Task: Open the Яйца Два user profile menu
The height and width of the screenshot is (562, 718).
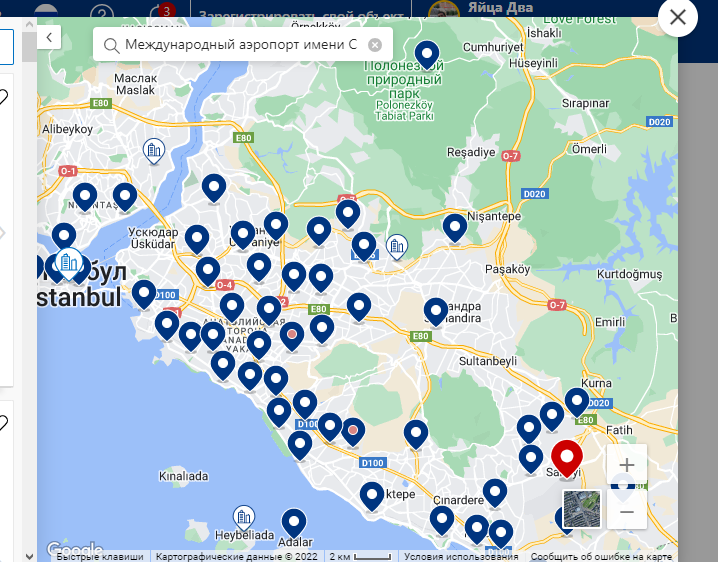Action: pos(481,8)
